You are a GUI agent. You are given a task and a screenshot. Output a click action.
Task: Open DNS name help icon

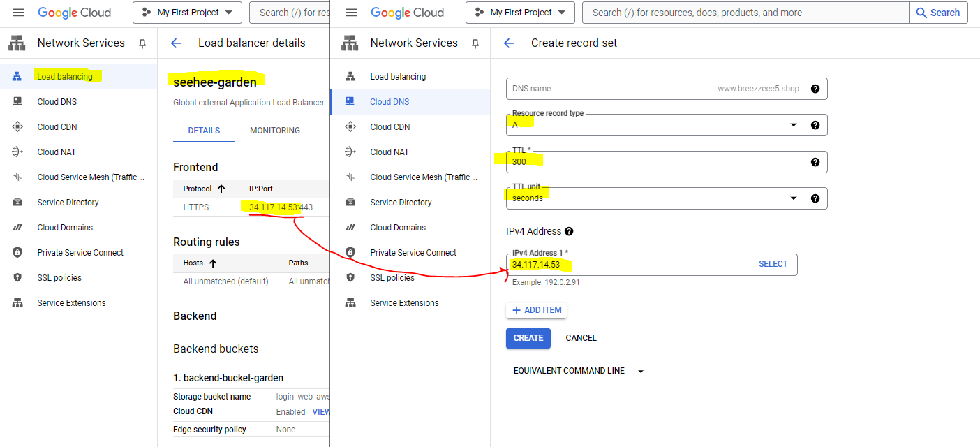point(815,89)
